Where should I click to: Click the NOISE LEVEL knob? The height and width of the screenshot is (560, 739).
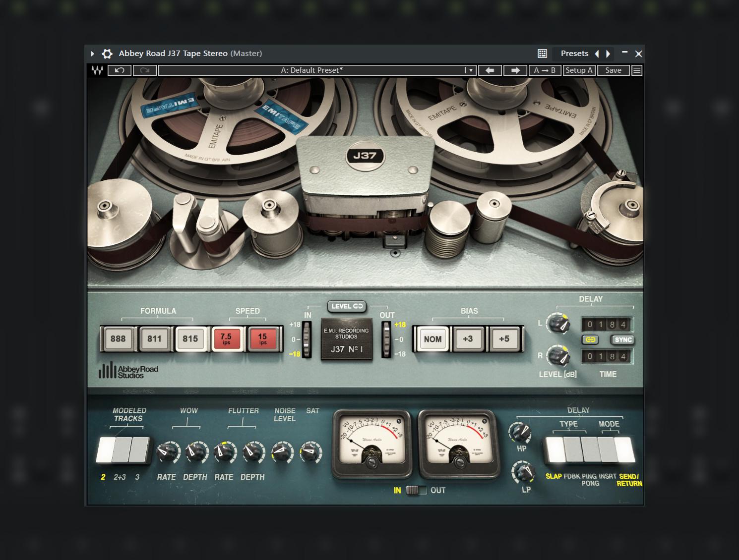pos(282,452)
